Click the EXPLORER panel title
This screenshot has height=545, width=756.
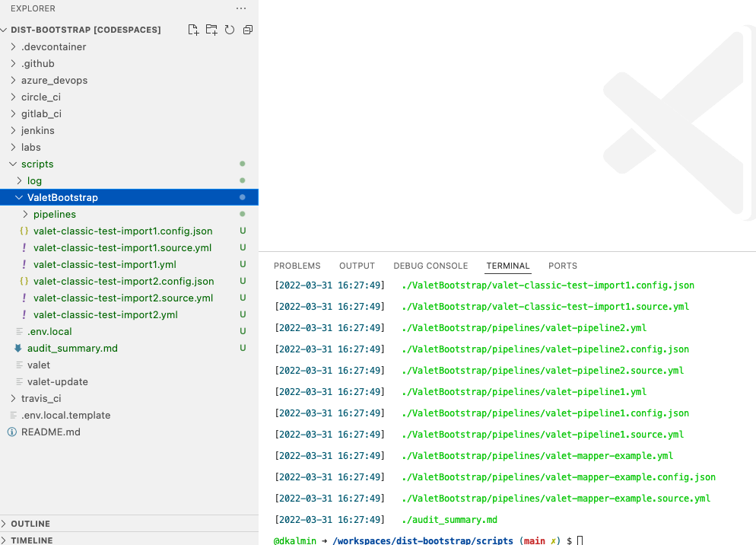(33, 8)
